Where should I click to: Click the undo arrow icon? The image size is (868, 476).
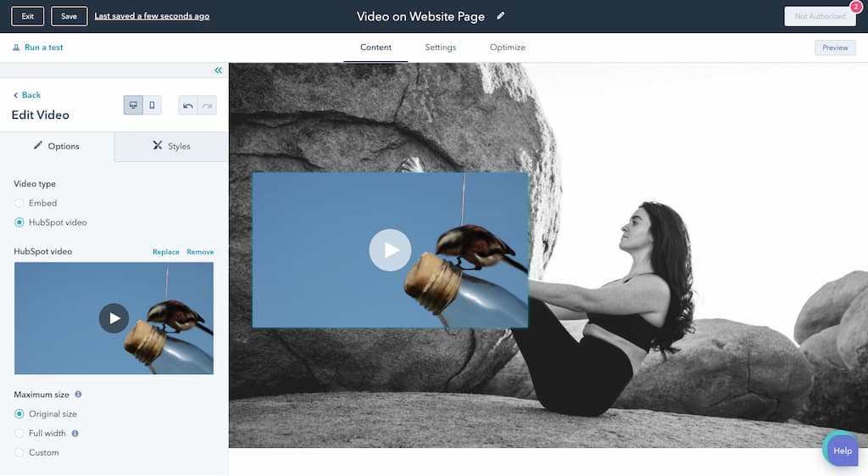[187, 105]
